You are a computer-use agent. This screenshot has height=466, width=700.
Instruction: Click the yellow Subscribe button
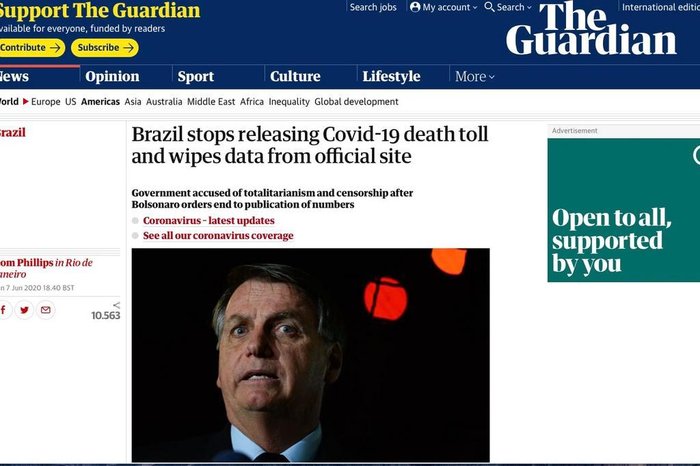pos(105,48)
